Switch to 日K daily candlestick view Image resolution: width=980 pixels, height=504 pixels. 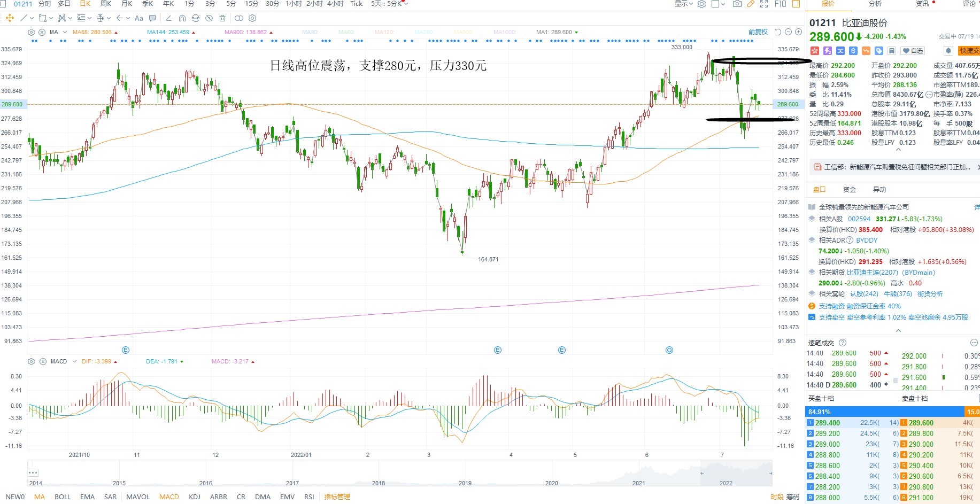coord(85,4)
